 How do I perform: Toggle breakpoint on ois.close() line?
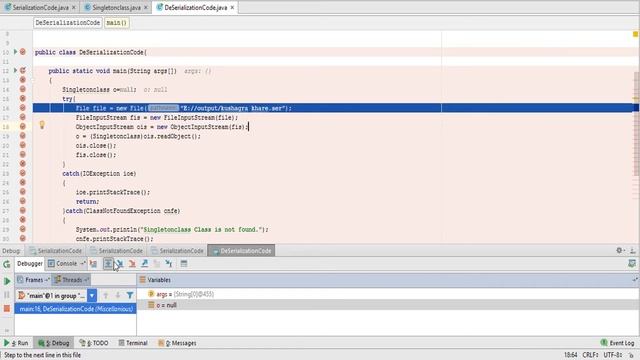(23, 145)
